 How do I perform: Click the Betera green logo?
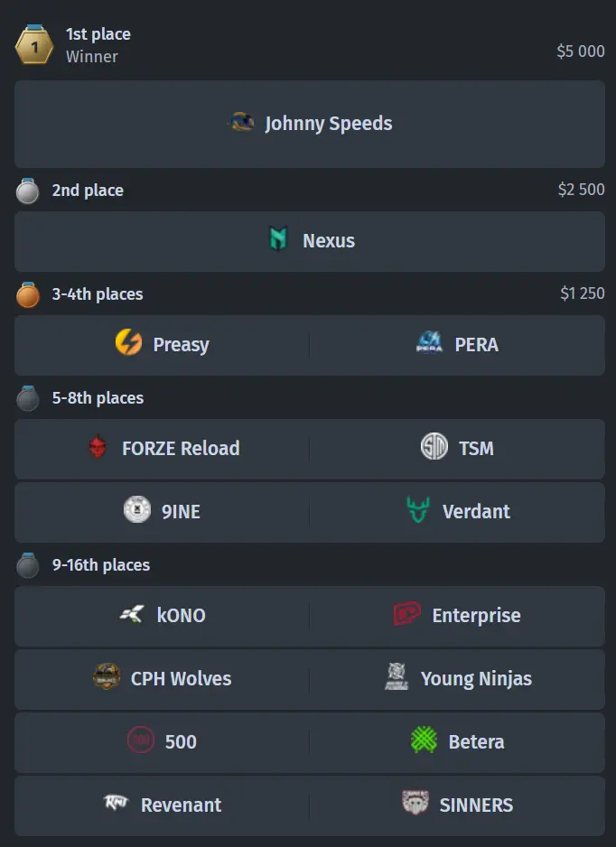click(x=424, y=740)
